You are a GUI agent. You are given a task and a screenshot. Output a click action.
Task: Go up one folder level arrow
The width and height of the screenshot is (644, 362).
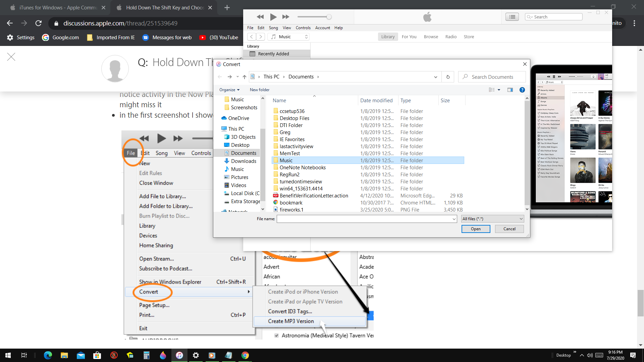point(245,77)
